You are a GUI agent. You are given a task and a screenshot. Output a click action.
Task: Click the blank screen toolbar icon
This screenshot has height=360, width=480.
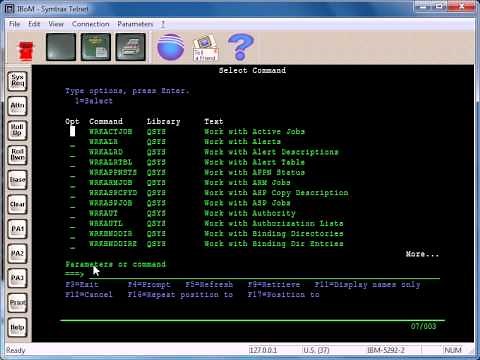coord(61,47)
